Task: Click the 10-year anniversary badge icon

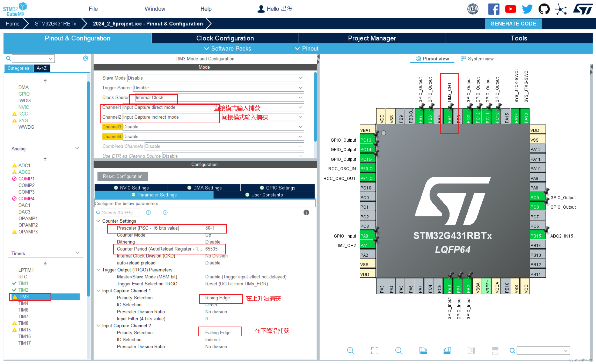Action: 473,9
